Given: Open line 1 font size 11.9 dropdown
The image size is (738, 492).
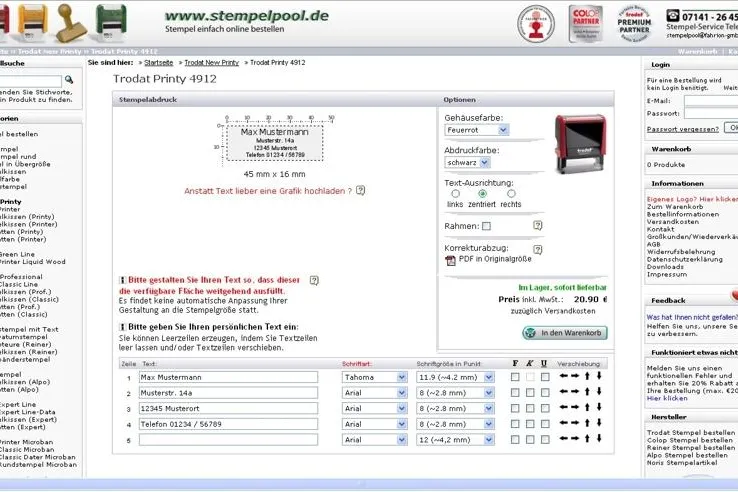Looking at the screenshot, I should coord(455,377).
